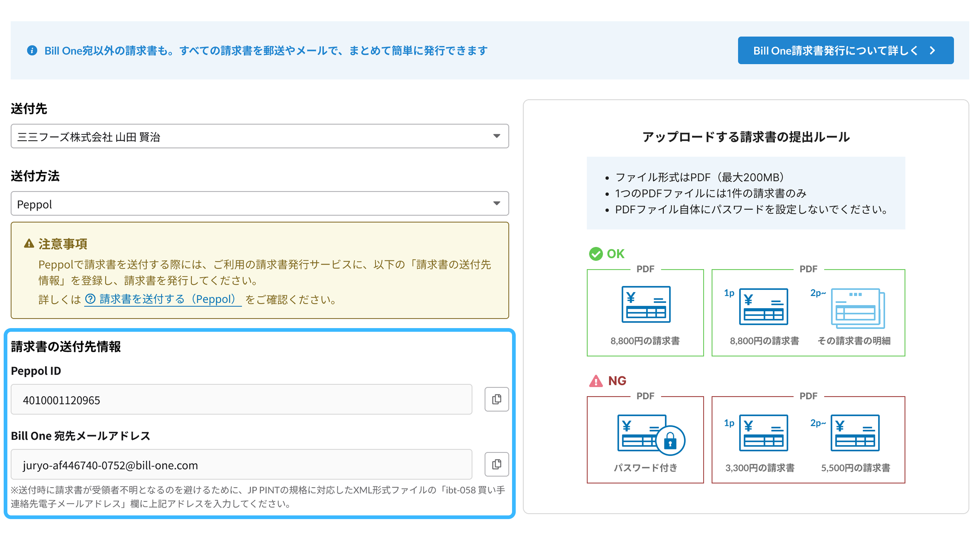Image resolution: width=980 pixels, height=535 pixels.
Task: Click the help icon beside the Peppol link
Action: [x=90, y=299]
